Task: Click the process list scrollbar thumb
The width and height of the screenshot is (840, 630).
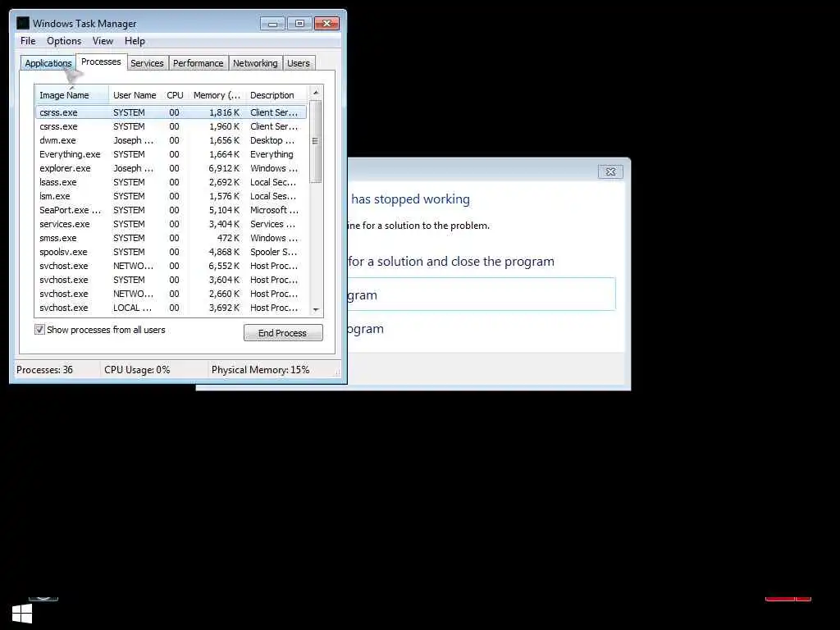Action: click(316, 141)
